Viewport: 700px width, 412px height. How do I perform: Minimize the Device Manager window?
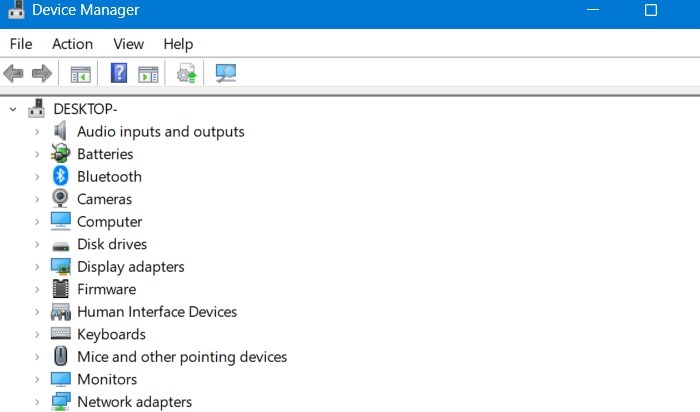pyautogui.click(x=593, y=10)
